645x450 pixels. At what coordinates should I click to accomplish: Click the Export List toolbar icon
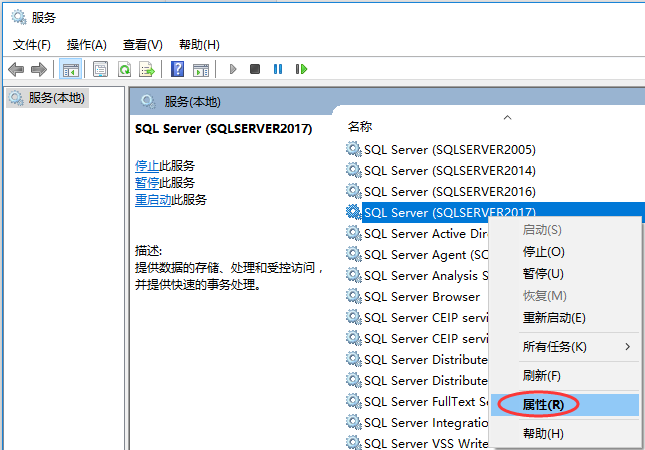click(147, 69)
